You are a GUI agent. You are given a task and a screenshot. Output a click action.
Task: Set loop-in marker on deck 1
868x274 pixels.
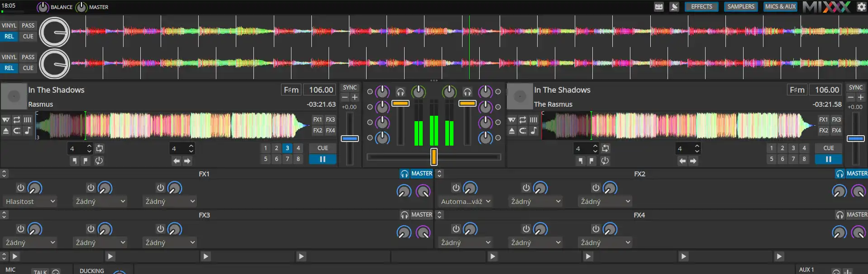(x=75, y=161)
